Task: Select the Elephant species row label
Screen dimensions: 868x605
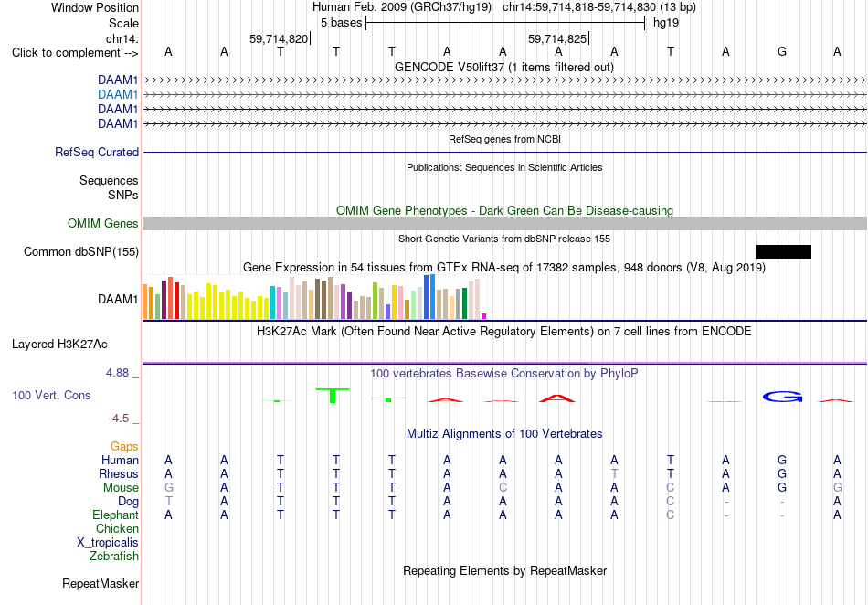Action: [x=116, y=515]
